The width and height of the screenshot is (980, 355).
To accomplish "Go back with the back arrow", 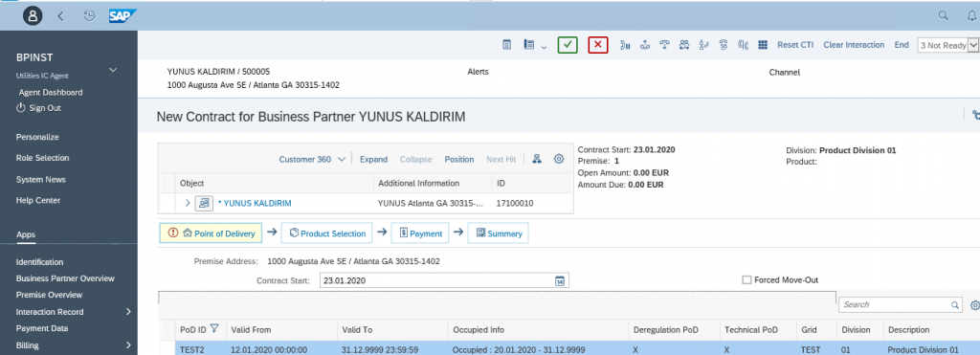I will (60, 16).
